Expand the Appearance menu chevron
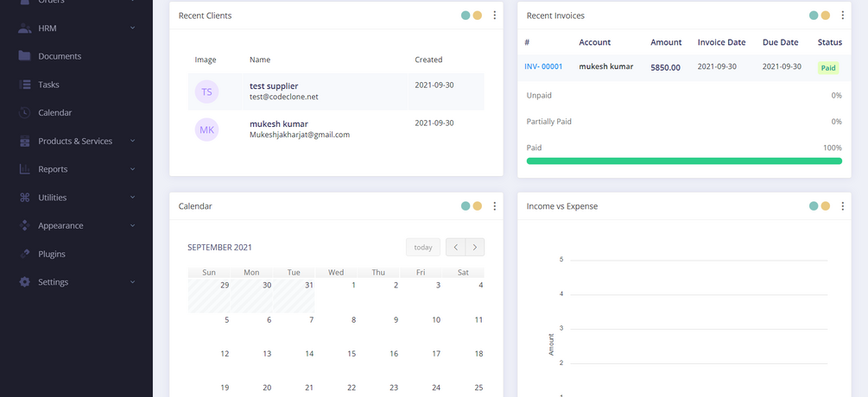 (x=132, y=225)
